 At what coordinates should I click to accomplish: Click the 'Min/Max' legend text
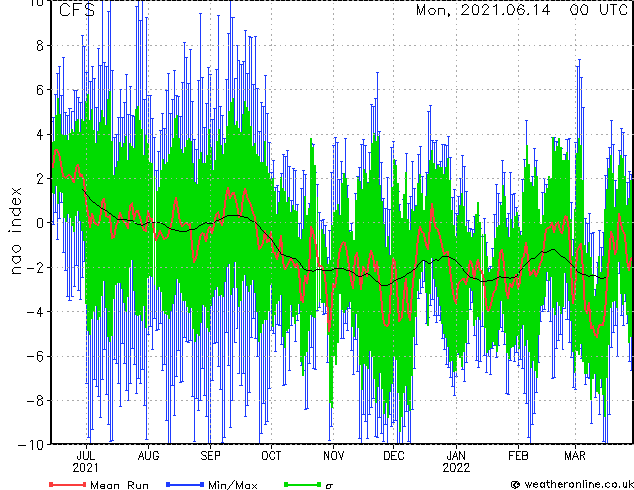[232, 485]
